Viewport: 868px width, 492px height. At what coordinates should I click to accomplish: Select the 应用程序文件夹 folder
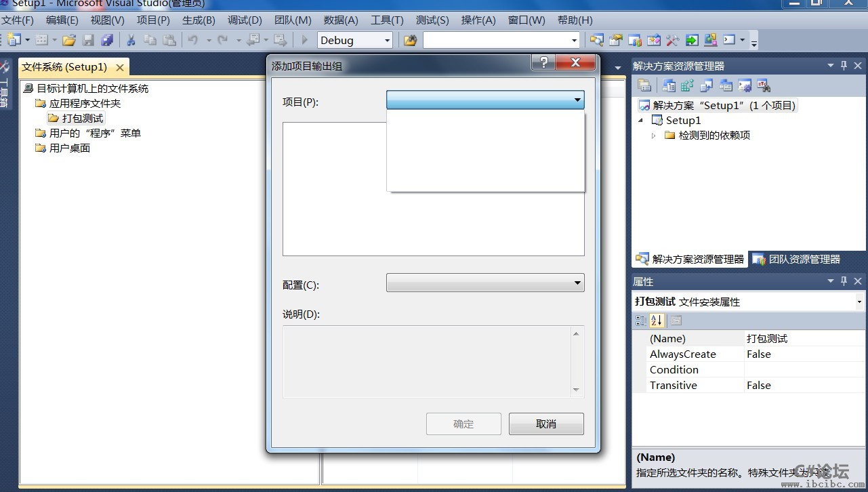(x=78, y=104)
